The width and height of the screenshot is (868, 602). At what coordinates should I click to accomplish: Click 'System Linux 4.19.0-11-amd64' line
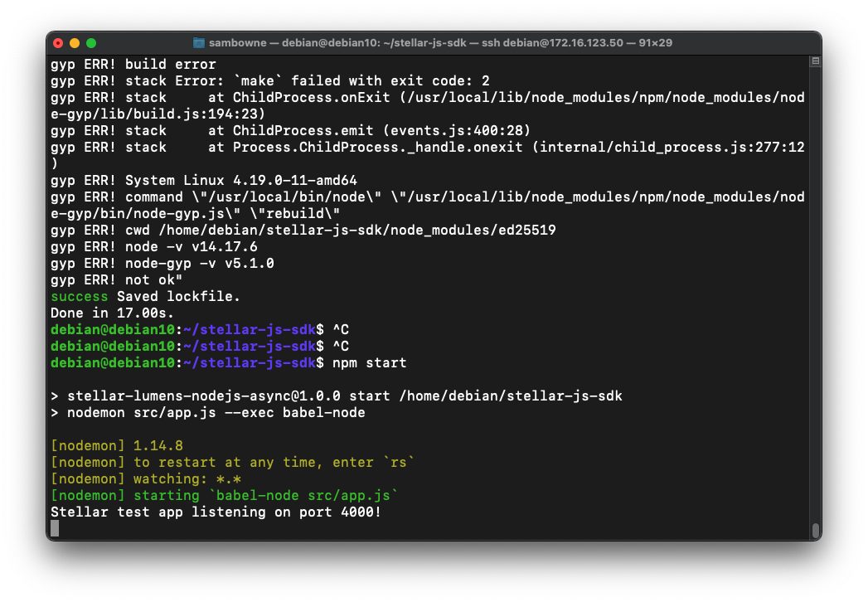point(204,181)
